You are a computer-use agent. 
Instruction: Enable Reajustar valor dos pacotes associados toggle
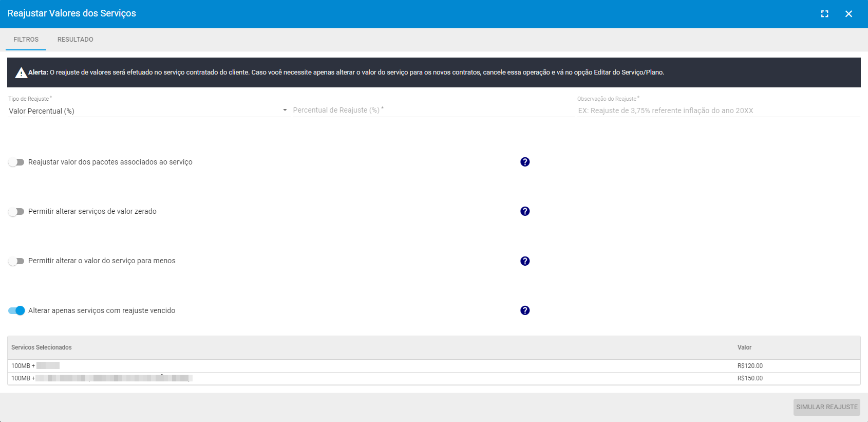click(x=16, y=162)
